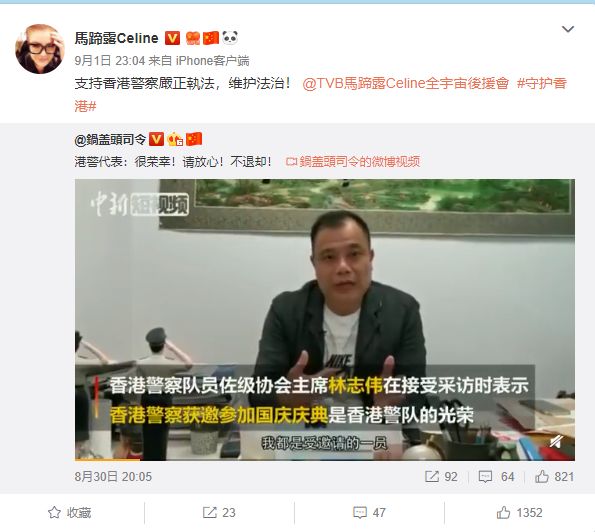Open 馬蹄露Celine username link

[x=116, y=38]
